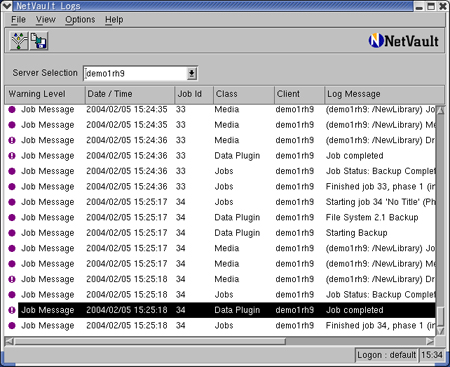Open the Help menu

pyautogui.click(x=114, y=20)
